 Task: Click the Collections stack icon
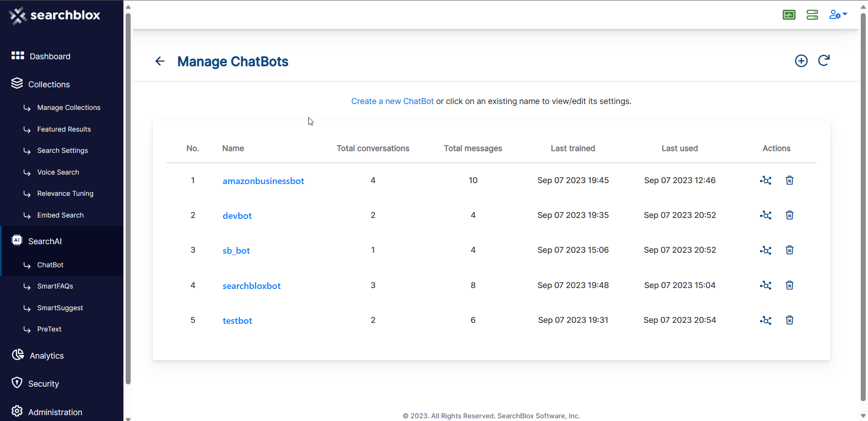(x=17, y=83)
